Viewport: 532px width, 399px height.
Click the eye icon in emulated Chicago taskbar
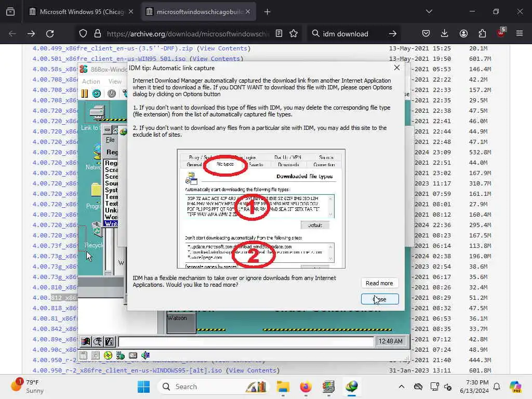[98, 342]
